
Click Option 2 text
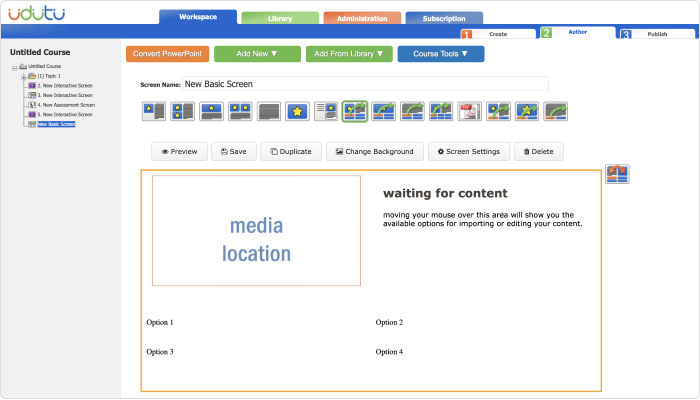(389, 322)
